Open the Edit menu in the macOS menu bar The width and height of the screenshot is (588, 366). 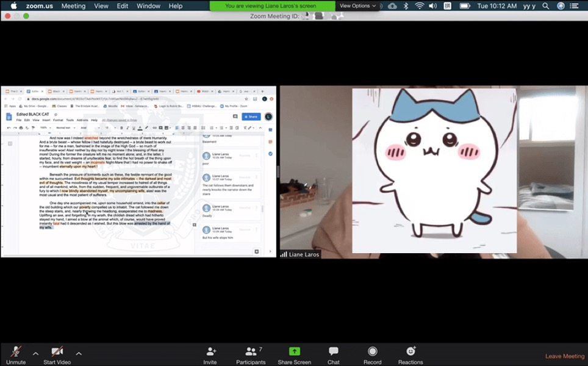click(x=122, y=6)
